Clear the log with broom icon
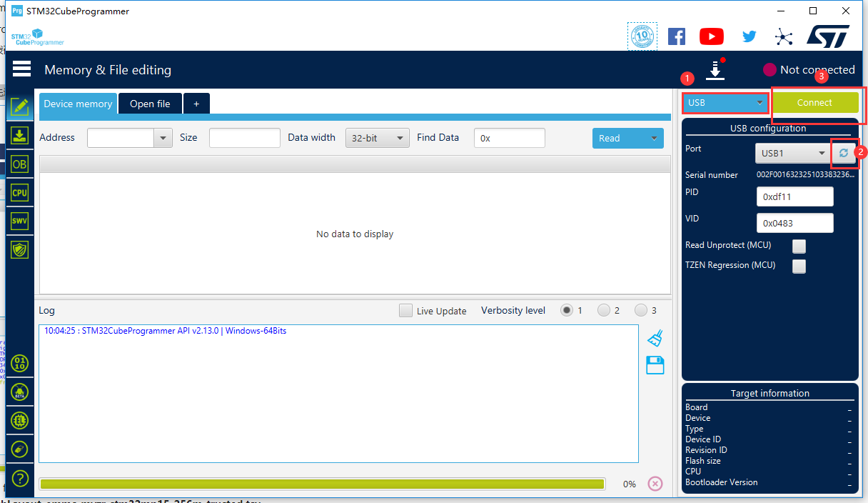Screen dimensions: 868x503 [x=655, y=337]
